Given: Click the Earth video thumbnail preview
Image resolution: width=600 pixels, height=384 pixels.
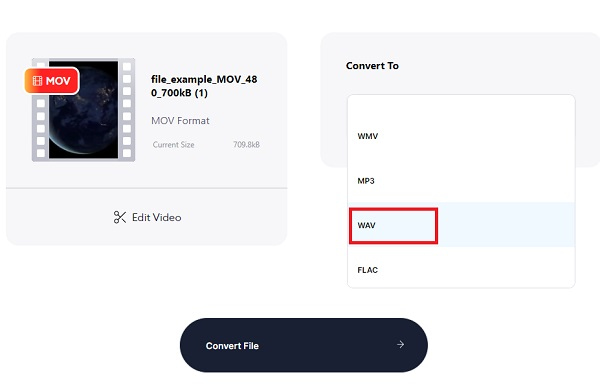Looking at the screenshot, I should coord(83,110).
